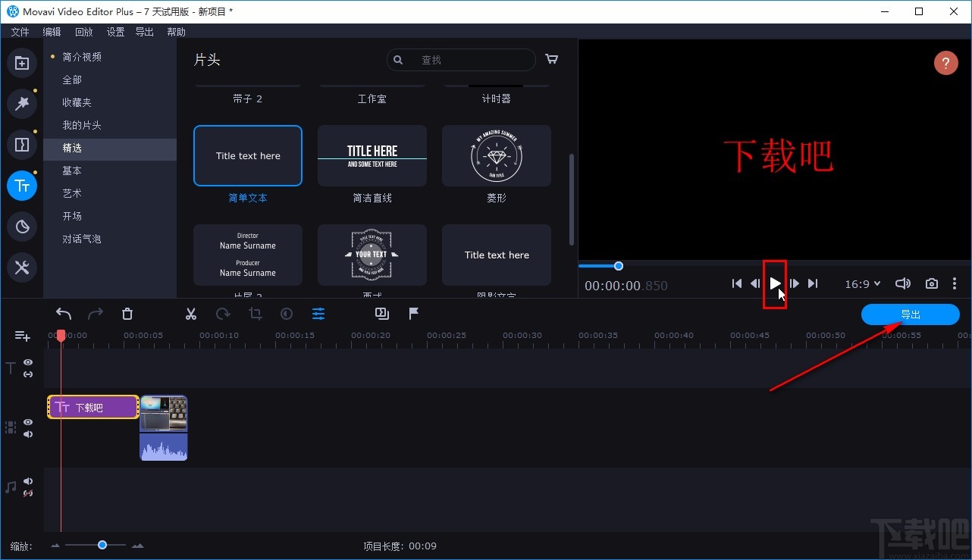Click the blue 导出 export button
This screenshot has height=560, width=972.
[x=911, y=314]
